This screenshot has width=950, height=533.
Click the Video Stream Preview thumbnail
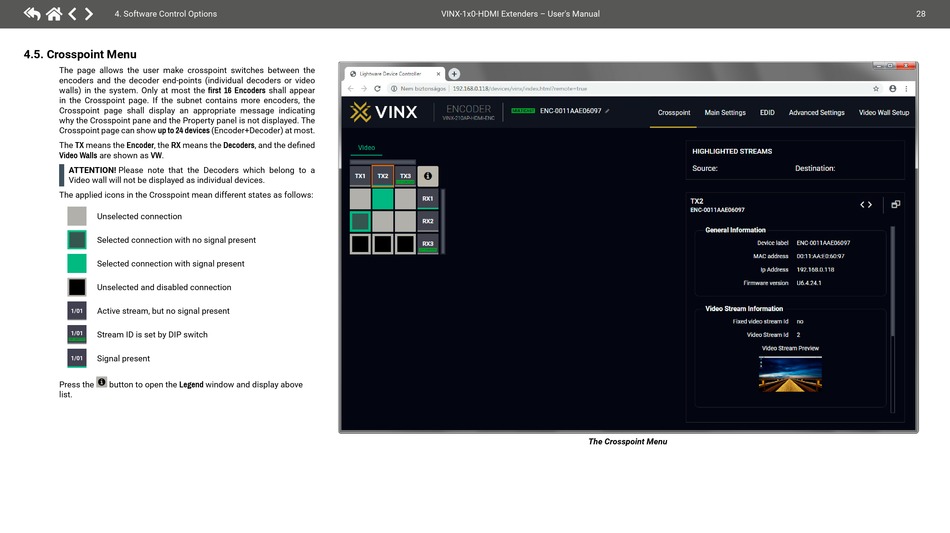(x=790, y=373)
